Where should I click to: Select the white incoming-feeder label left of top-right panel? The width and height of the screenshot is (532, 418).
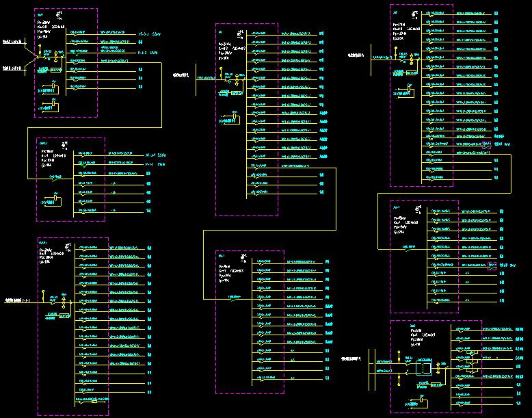click(x=358, y=54)
